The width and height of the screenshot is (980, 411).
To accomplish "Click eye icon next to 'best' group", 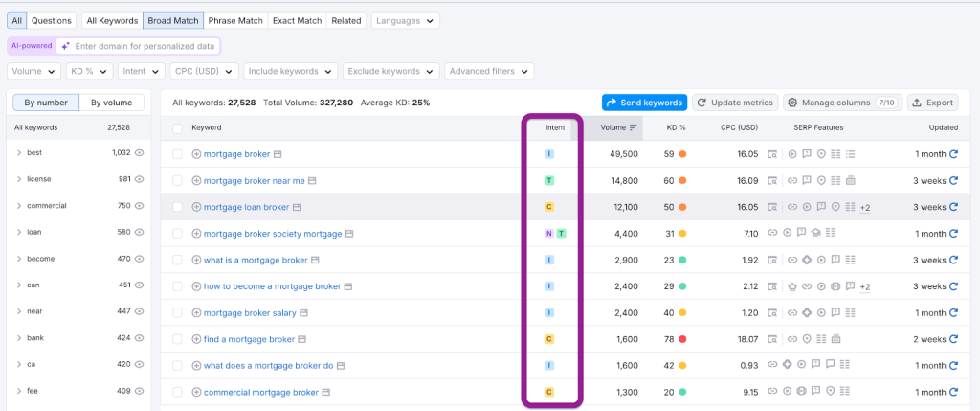I will pyautogui.click(x=139, y=152).
